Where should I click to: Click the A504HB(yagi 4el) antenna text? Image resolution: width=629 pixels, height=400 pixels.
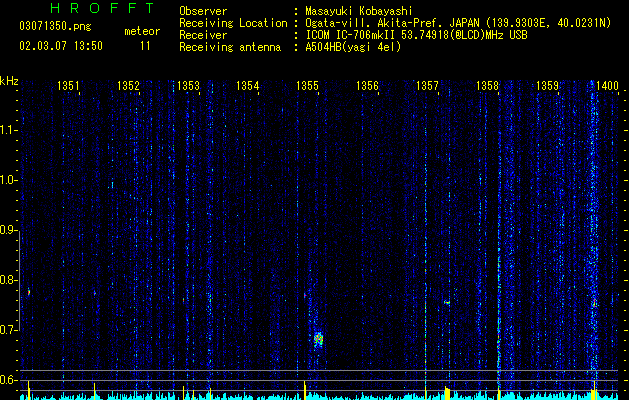click(x=353, y=47)
